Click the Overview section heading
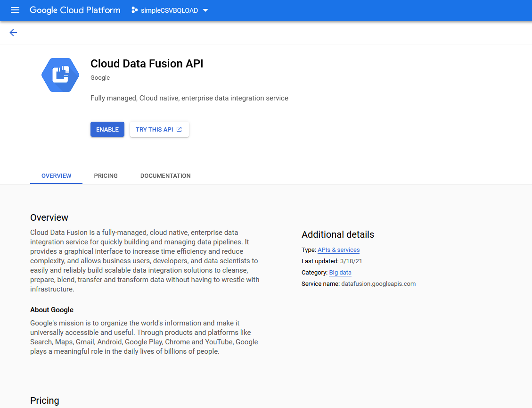532x408 pixels. (49, 217)
